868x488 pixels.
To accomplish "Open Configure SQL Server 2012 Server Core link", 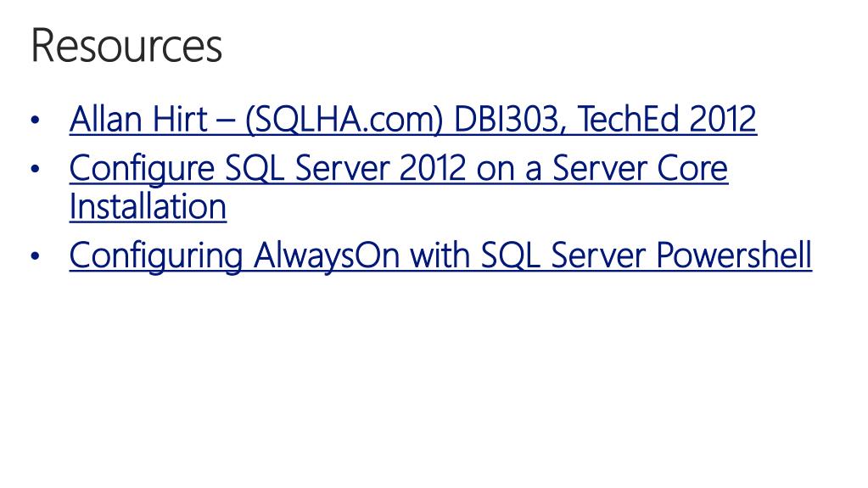I will (x=399, y=188).
